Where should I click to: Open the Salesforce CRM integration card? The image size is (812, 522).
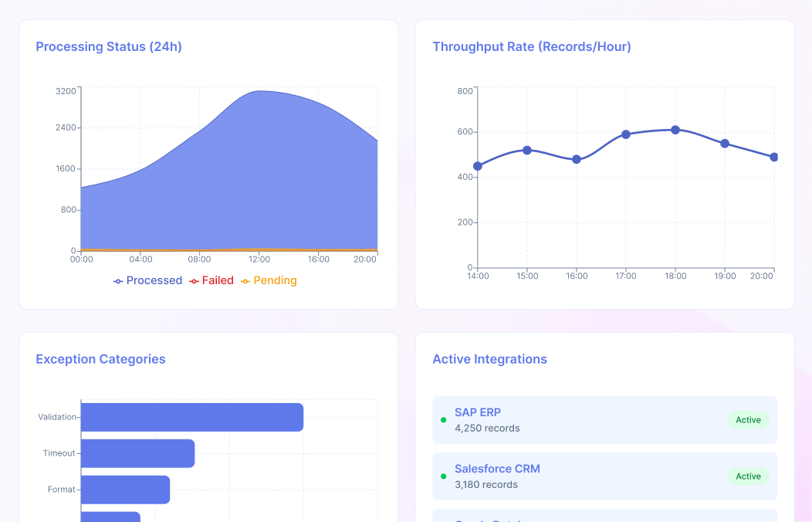tap(605, 476)
